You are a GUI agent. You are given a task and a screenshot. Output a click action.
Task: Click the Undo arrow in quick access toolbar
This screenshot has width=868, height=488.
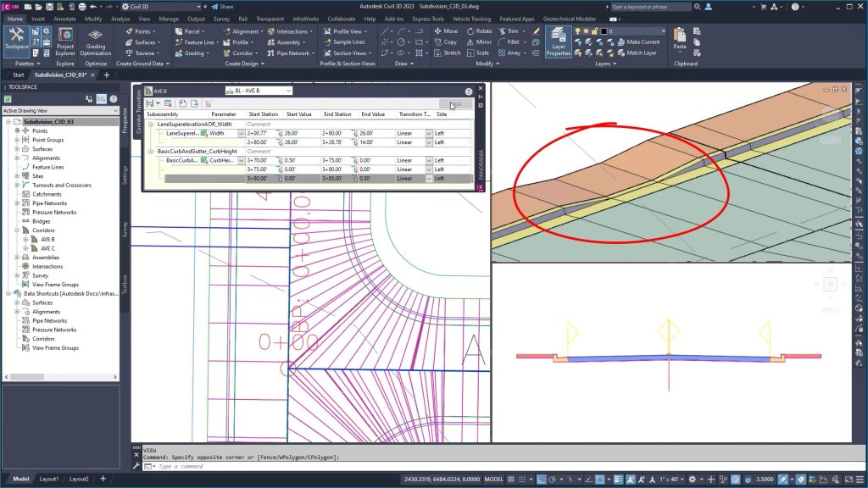(x=93, y=7)
